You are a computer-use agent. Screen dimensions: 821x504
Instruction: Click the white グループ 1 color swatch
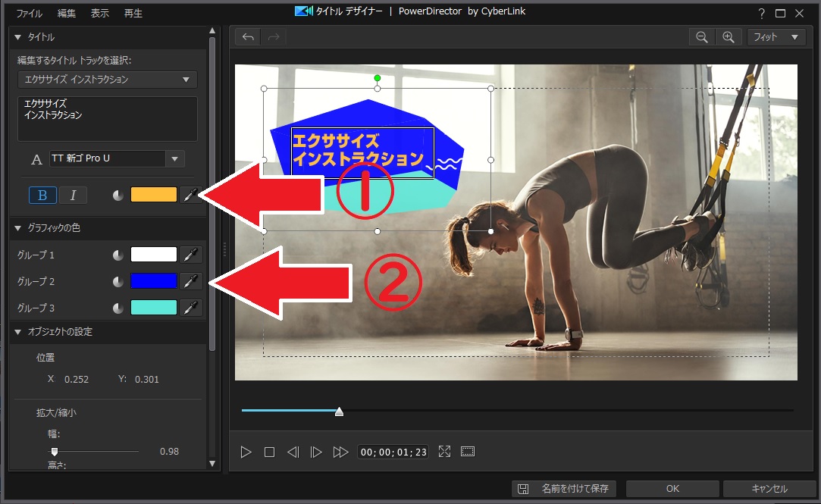(153, 255)
